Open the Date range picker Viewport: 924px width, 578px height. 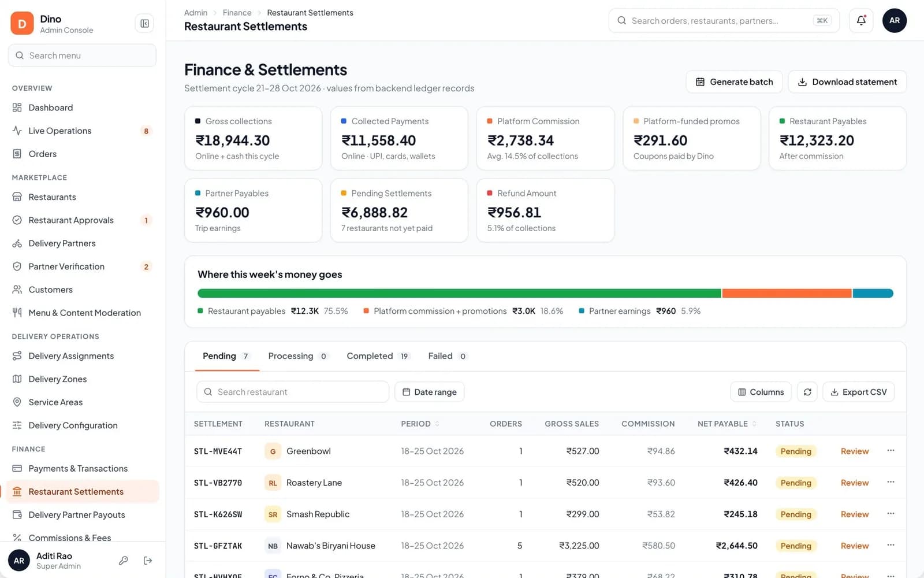tap(429, 392)
